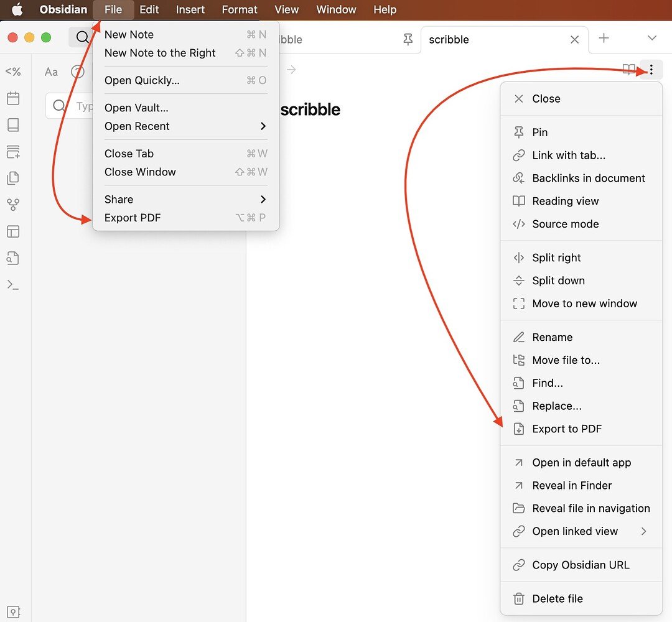Click the vault switcher icon at bottom left
This screenshot has width=672, height=622.
(x=13, y=611)
